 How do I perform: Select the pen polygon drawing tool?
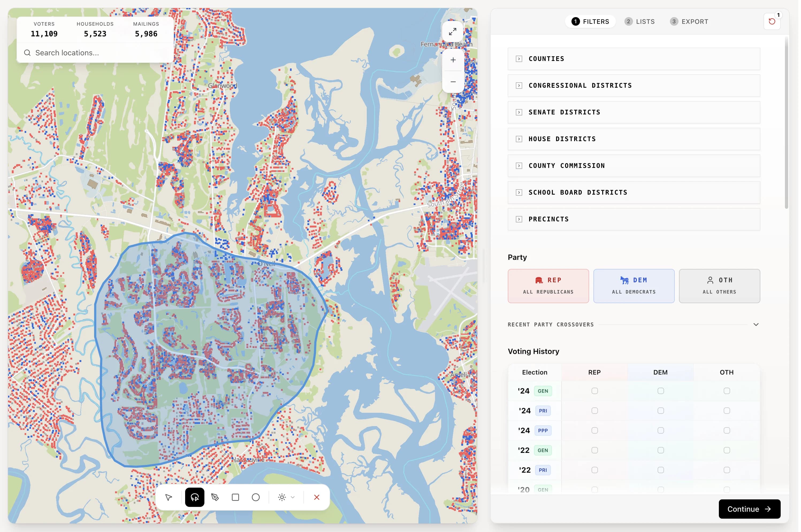pos(215,497)
